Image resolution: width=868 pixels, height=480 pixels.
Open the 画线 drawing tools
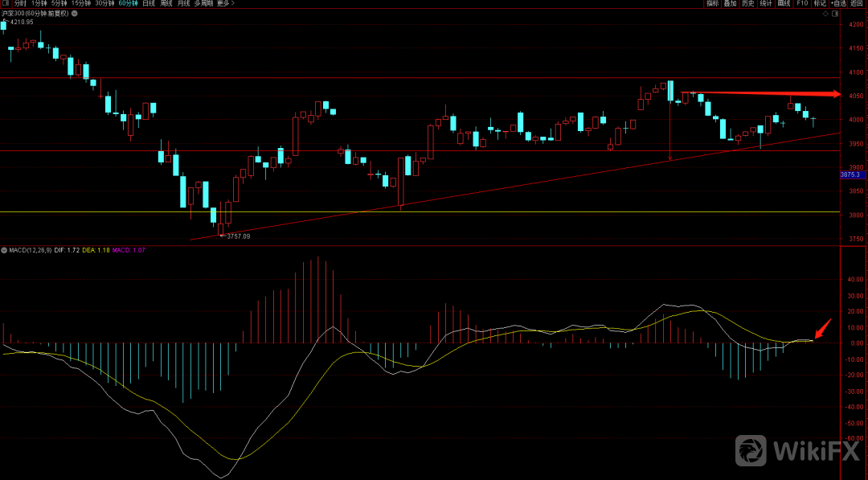(x=784, y=4)
